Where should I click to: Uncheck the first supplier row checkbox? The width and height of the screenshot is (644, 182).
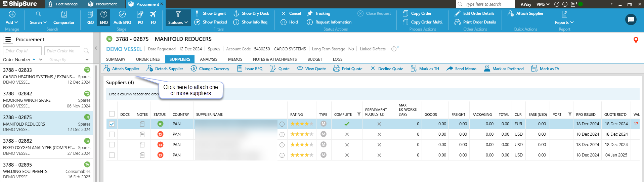(x=112, y=124)
